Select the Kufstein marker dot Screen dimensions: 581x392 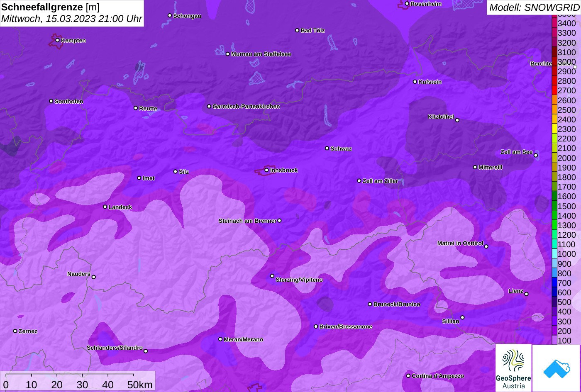pyautogui.click(x=415, y=82)
